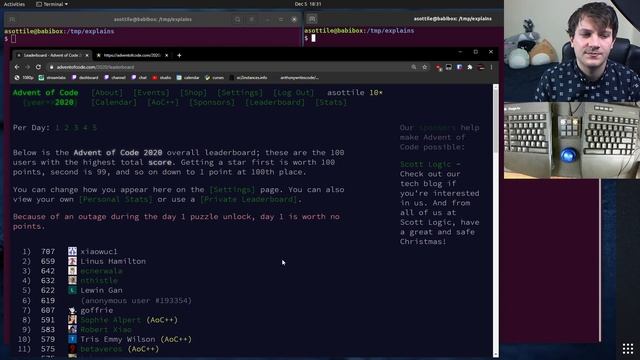Screen dimensions: 640x360
Task: Click the inline [Settings] link in paragraph
Action: tap(232, 190)
